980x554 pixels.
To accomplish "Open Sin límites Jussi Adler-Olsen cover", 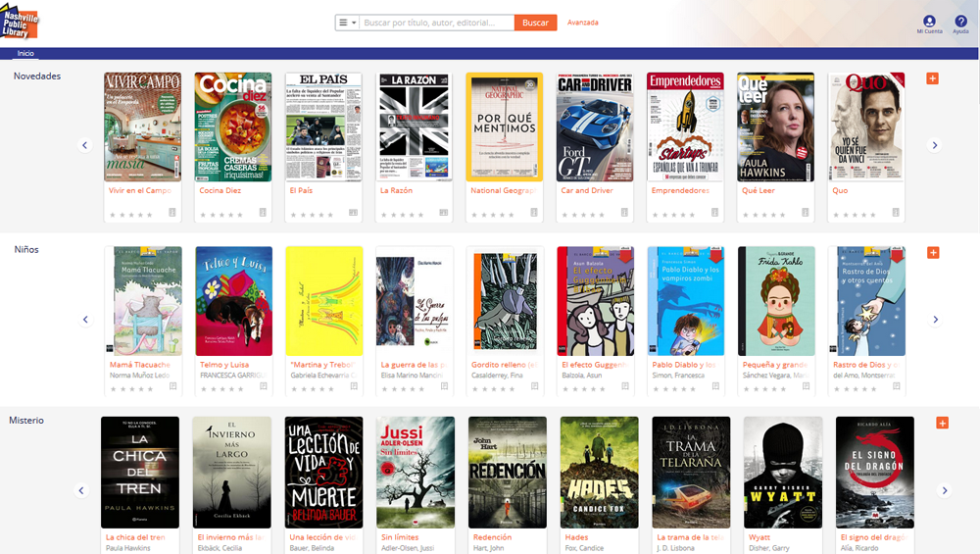I will click(x=416, y=473).
